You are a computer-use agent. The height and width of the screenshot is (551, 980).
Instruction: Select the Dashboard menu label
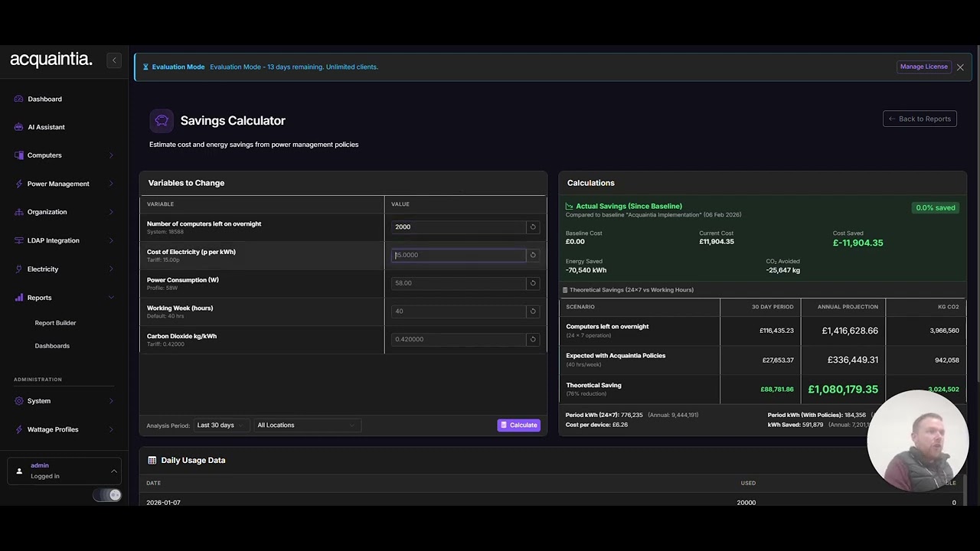pos(44,99)
